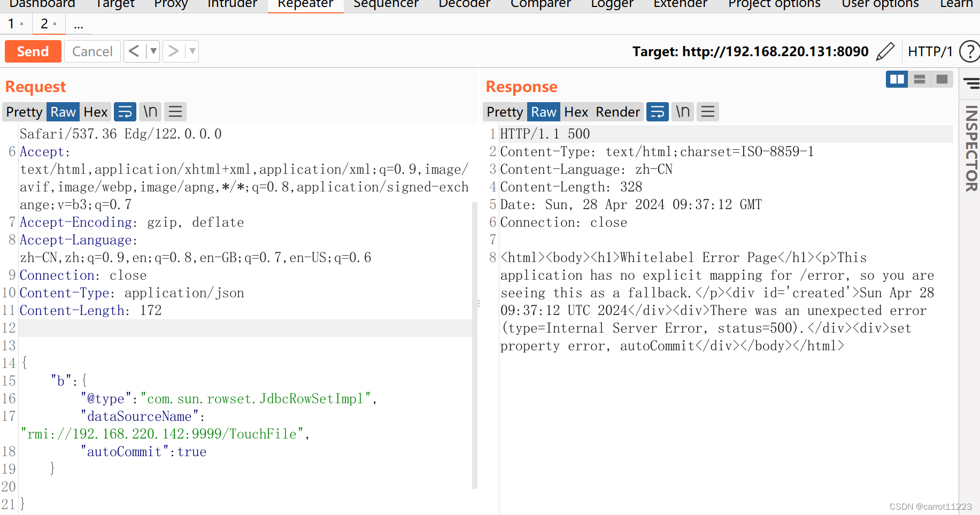The width and height of the screenshot is (980, 515).
Task: Click the HTTP/1.1 500 response status line
Action: 545,134
